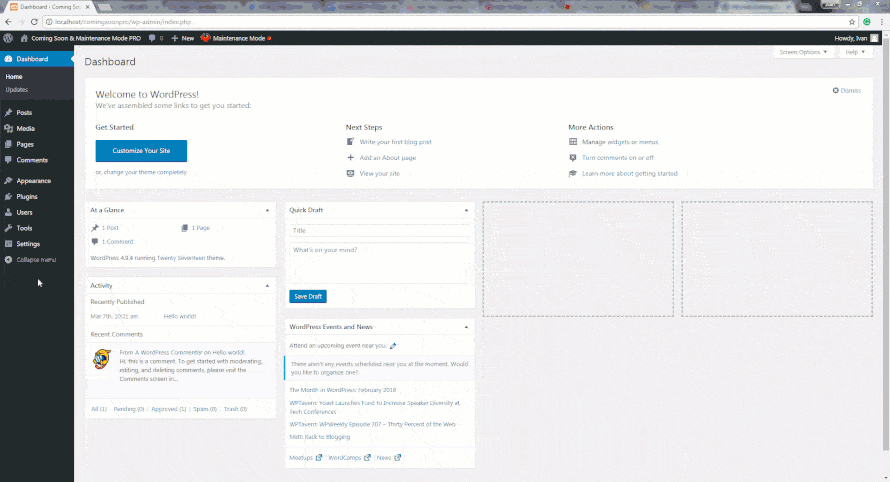The width and height of the screenshot is (890, 482).
Task: Filter comments by Trash (0)
Action: point(235,409)
